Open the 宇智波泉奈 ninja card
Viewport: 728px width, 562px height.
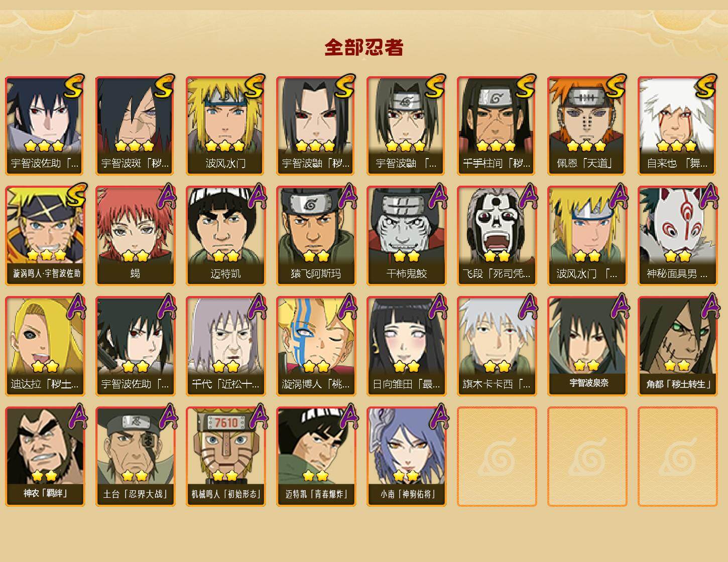click(x=587, y=346)
